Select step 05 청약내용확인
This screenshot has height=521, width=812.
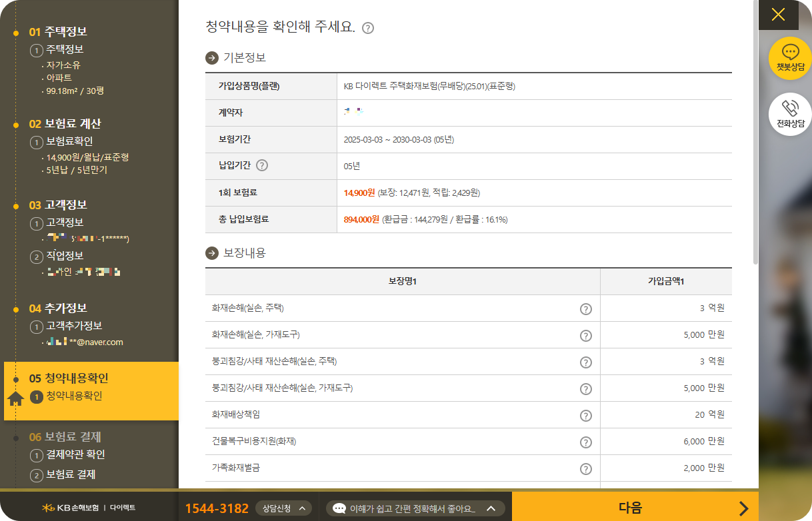point(69,378)
